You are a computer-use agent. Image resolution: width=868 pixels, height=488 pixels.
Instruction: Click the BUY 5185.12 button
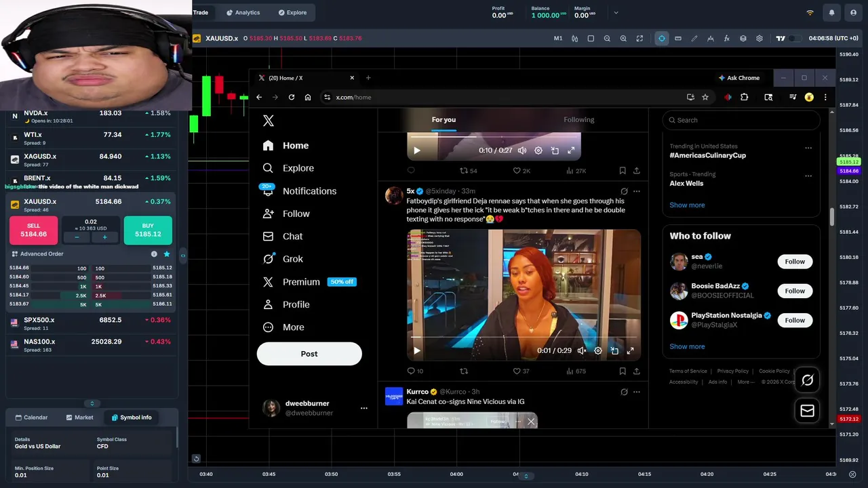(148, 230)
